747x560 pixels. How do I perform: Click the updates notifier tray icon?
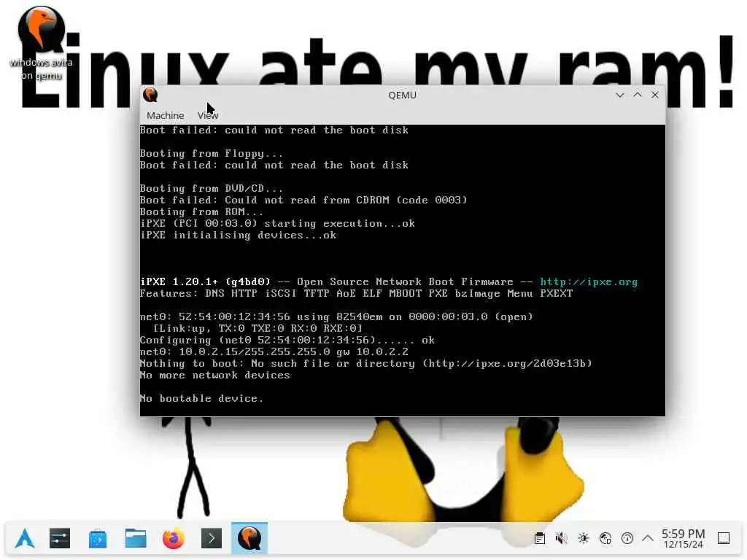point(627,539)
